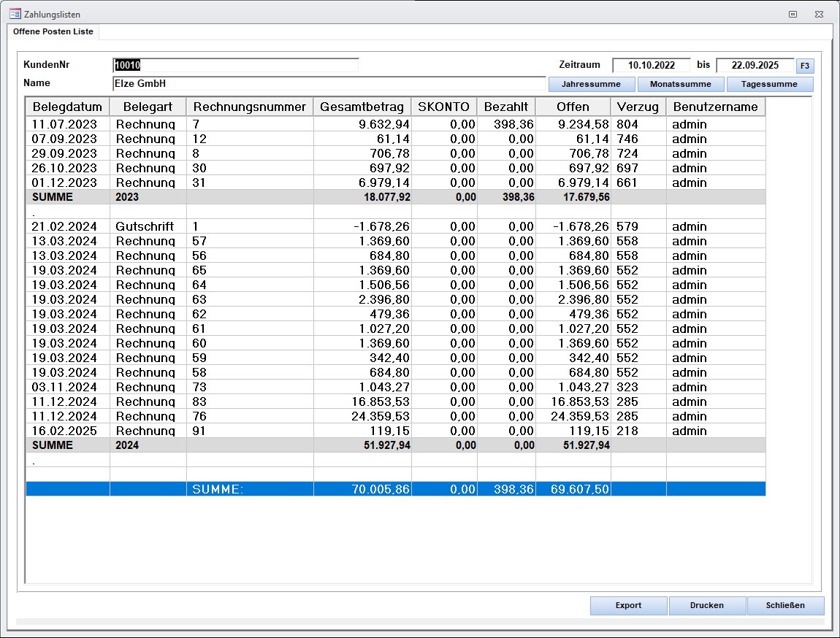Click the Verzug column header

coord(638,107)
